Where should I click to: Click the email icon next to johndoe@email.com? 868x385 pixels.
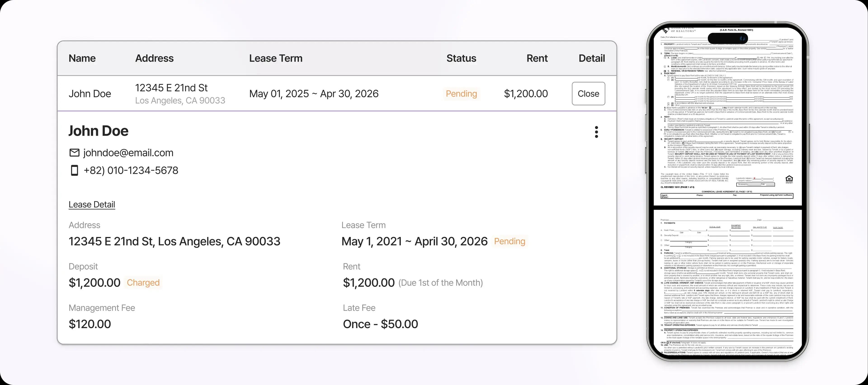(x=74, y=153)
